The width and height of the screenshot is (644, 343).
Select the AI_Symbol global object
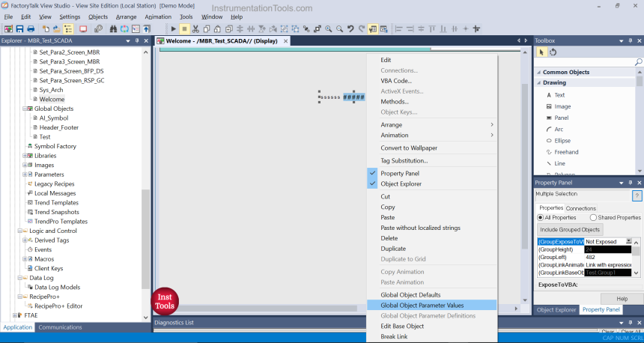(x=54, y=118)
